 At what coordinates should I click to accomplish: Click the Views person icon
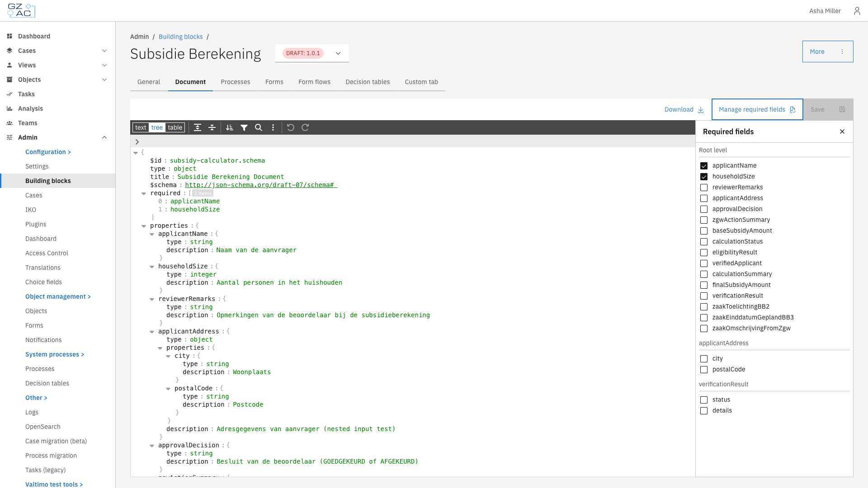click(9, 65)
